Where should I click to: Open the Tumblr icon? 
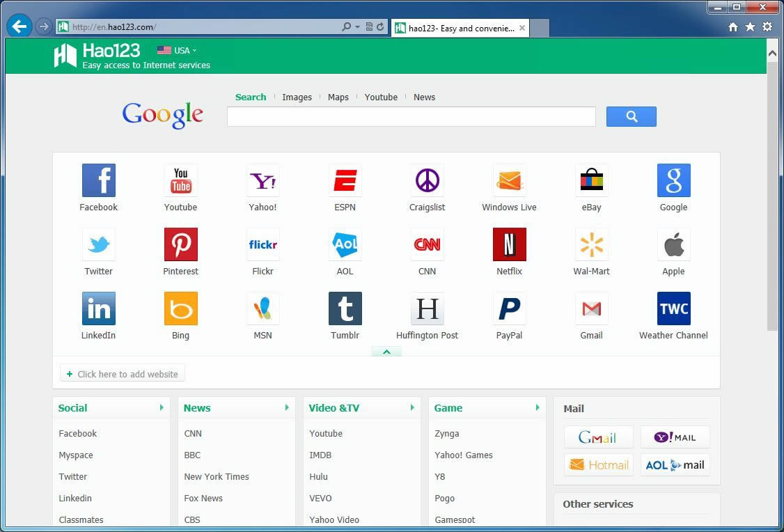345,308
